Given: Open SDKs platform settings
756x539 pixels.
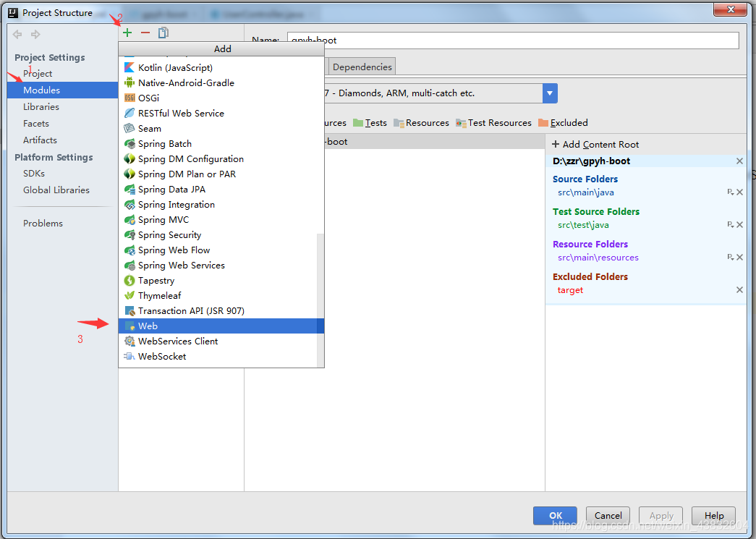Looking at the screenshot, I should pyautogui.click(x=34, y=173).
